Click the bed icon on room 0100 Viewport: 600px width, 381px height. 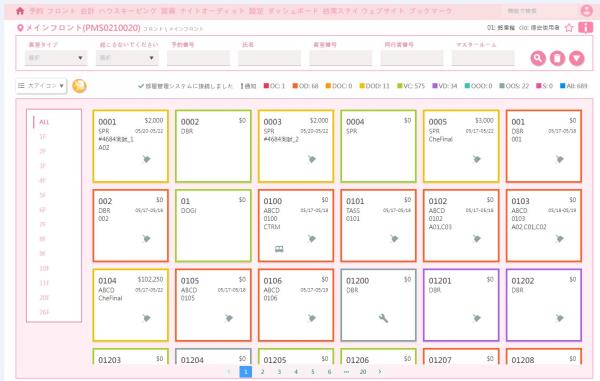point(279,249)
